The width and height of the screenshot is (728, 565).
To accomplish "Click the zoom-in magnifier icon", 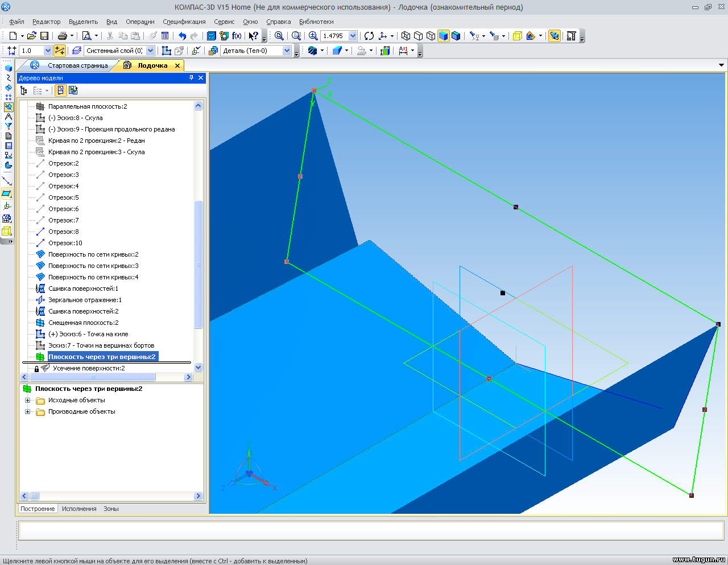I will click(313, 36).
